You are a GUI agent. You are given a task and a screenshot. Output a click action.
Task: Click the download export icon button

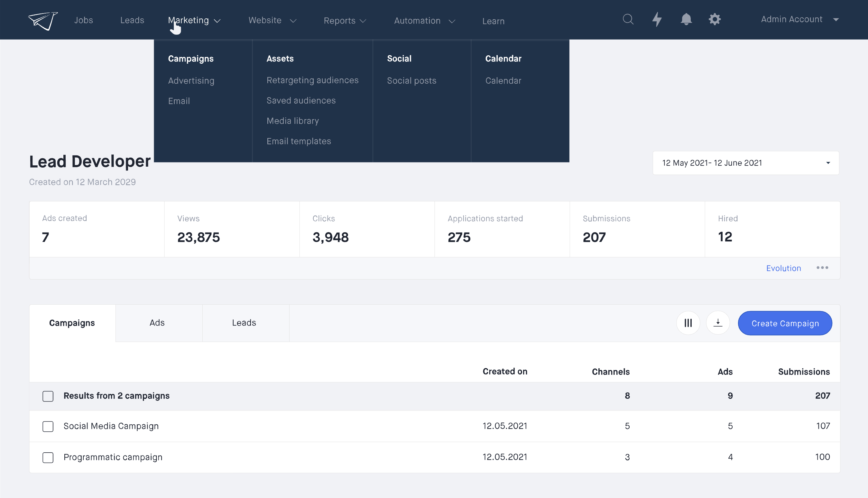[718, 323]
